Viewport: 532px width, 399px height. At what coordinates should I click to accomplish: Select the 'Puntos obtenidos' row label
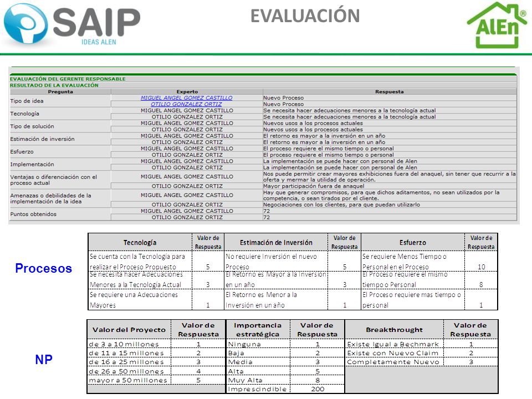33,214
